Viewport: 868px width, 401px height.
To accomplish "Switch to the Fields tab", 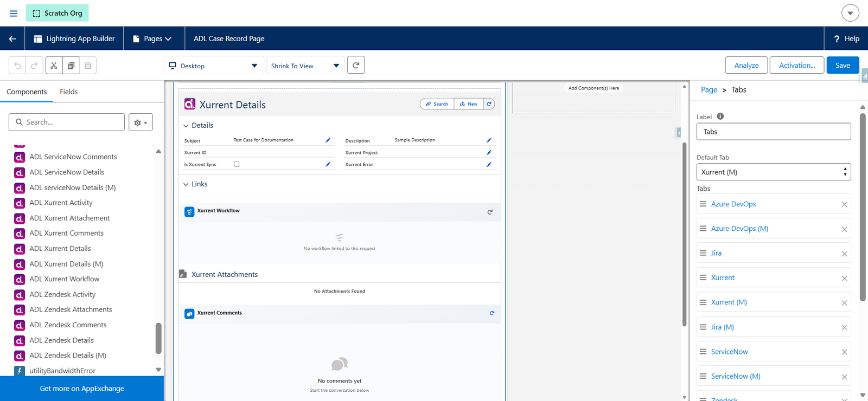I will [x=69, y=92].
